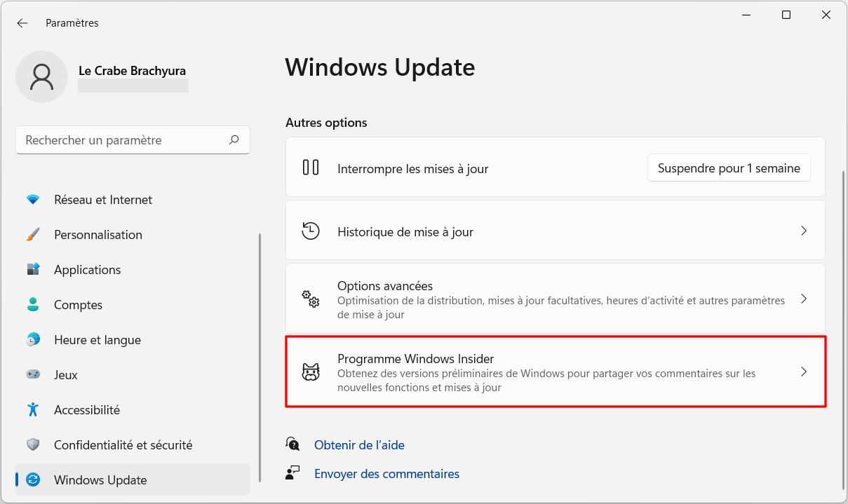Click the Envoyer des commentaires feedback icon

tap(292, 473)
